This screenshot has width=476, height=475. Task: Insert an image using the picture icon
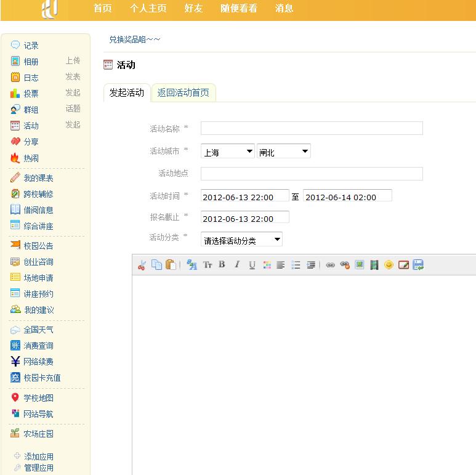(360, 265)
